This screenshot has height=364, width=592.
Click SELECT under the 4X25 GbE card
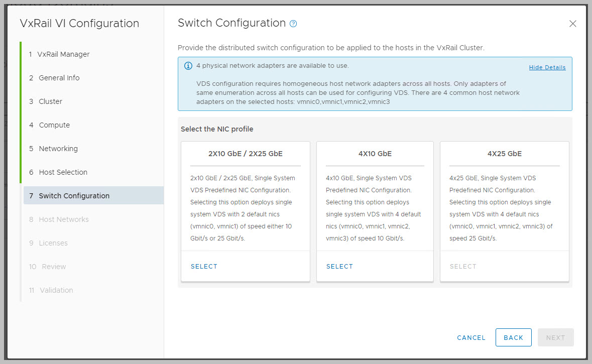pyautogui.click(x=462, y=267)
